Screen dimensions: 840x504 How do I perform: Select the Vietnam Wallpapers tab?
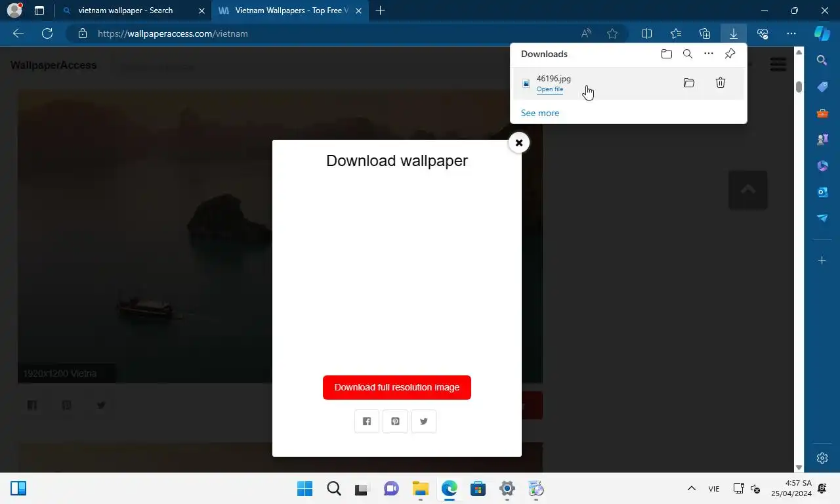point(289,10)
